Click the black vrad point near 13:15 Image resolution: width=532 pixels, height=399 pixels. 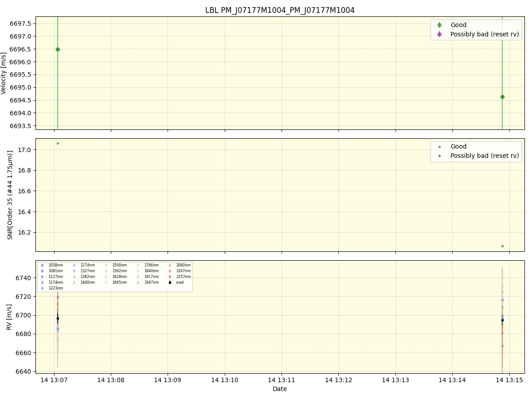tap(502, 320)
